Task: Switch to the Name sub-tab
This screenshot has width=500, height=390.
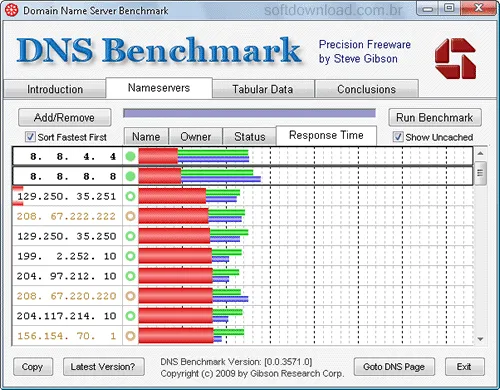Action: click(x=146, y=137)
